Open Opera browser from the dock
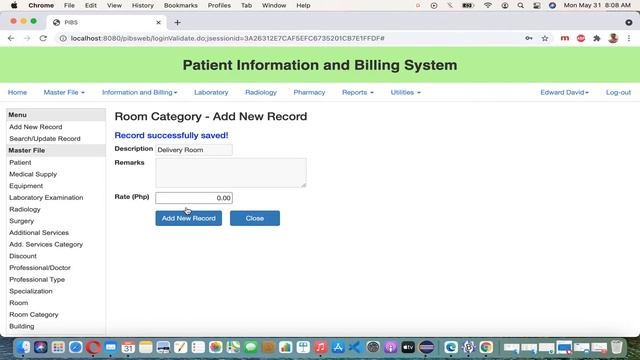 [93, 347]
